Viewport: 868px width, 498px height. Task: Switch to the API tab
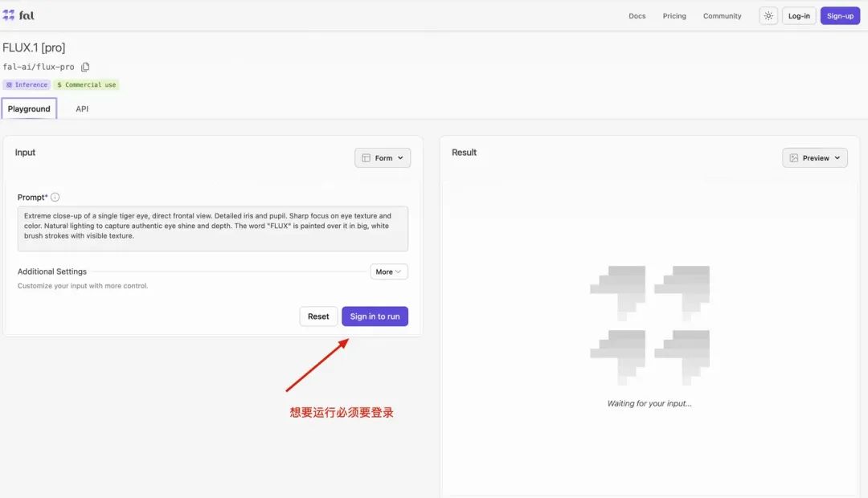(82, 109)
